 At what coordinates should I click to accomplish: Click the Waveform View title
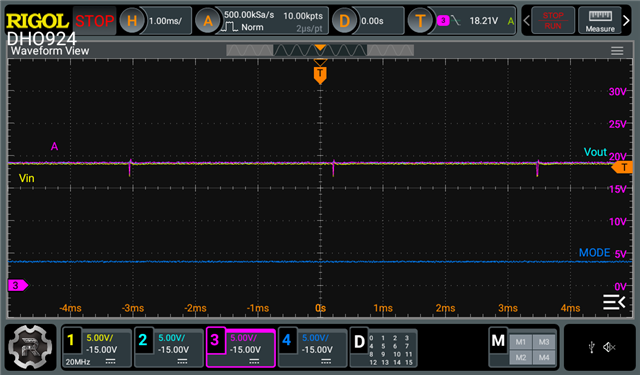coord(50,51)
